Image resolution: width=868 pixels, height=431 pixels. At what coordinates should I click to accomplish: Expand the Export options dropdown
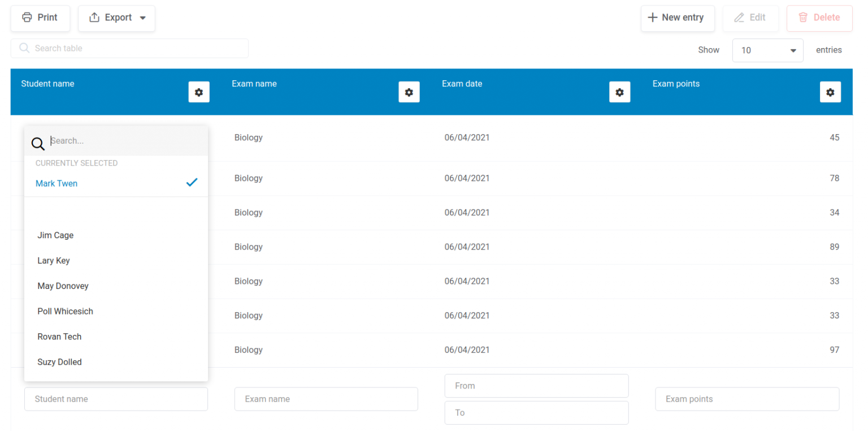coord(116,18)
